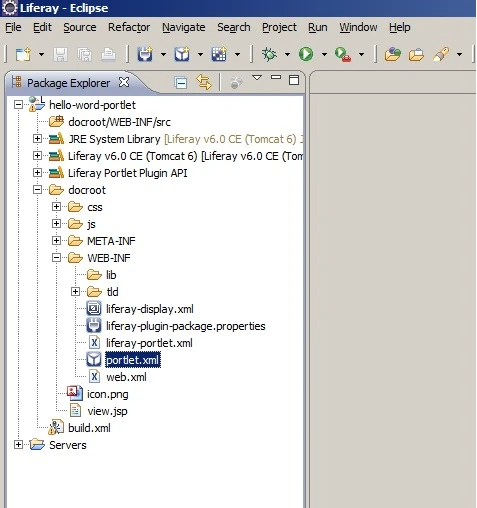
Task: Open the Source menu
Action: click(x=80, y=27)
